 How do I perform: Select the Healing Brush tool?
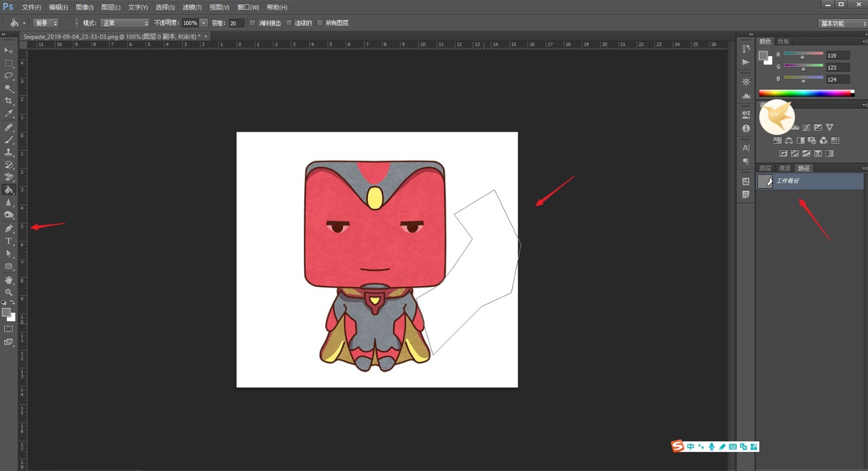9,127
